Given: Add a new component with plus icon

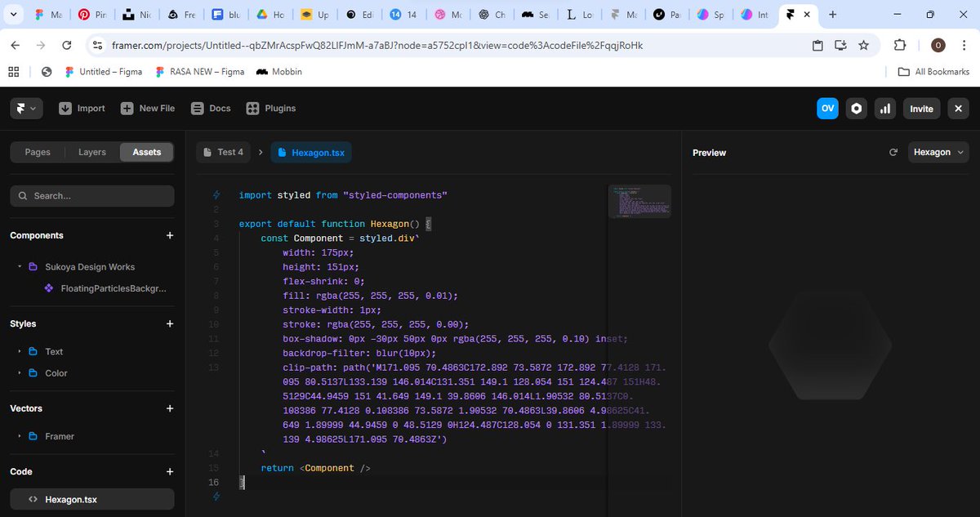Looking at the screenshot, I should pos(170,235).
